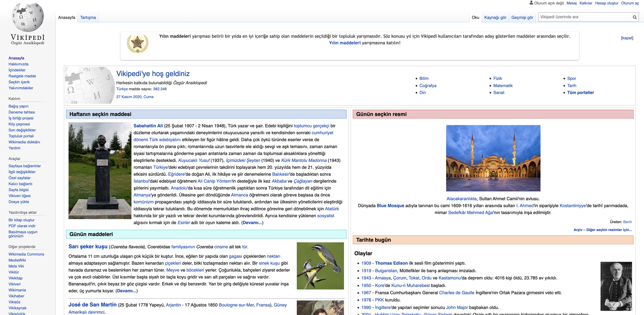Open Seçkin içerik in the sidebar
The height and width of the screenshot is (315, 644).
tap(19, 82)
